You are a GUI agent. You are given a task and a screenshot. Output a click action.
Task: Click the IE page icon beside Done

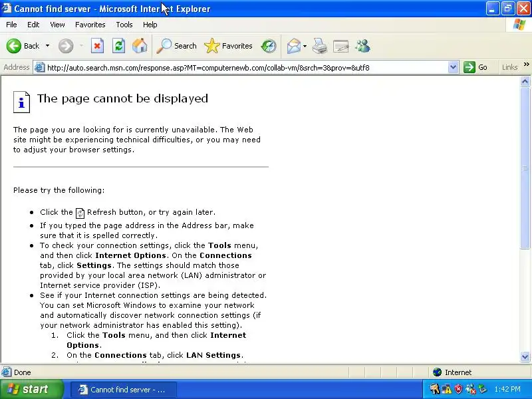tap(6, 372)
